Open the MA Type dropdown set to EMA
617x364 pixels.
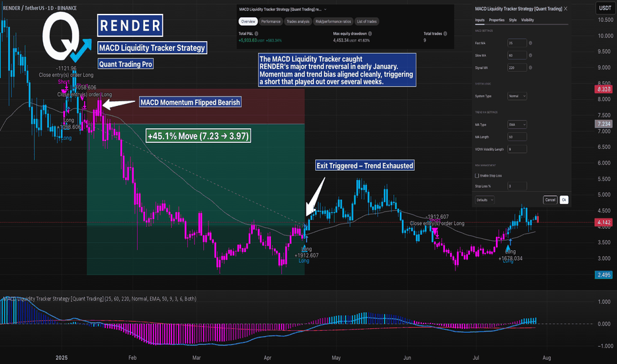(517, 124)
